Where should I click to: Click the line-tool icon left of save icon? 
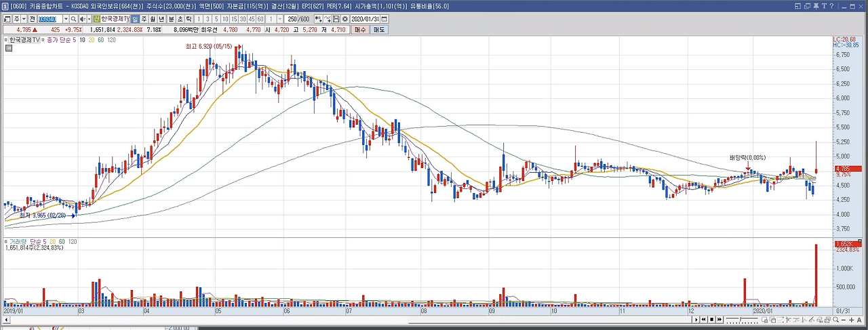point(326,19)
